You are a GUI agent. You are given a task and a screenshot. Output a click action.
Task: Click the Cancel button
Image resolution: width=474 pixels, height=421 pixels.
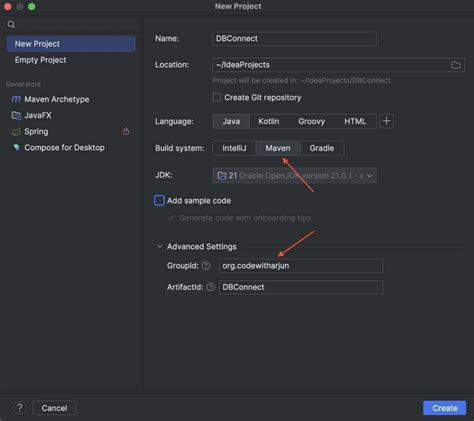54,408
